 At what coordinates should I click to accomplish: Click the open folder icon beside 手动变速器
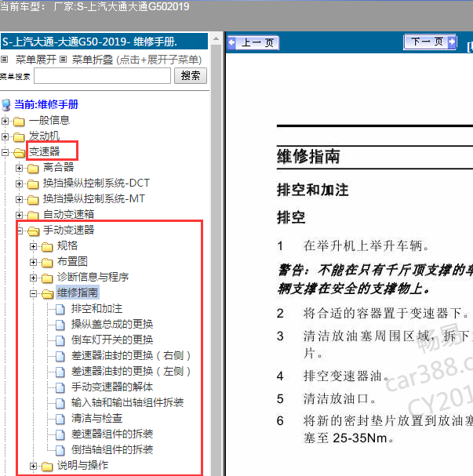pos(34,231)
